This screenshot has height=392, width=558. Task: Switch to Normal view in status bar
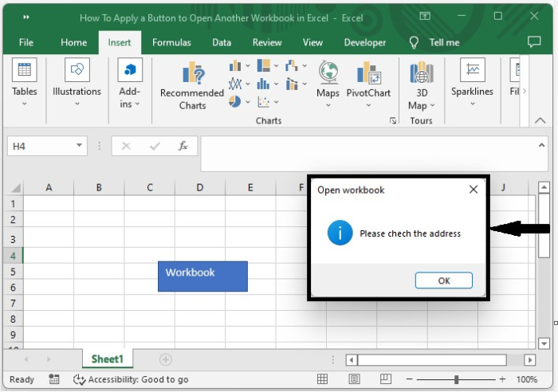323,379
